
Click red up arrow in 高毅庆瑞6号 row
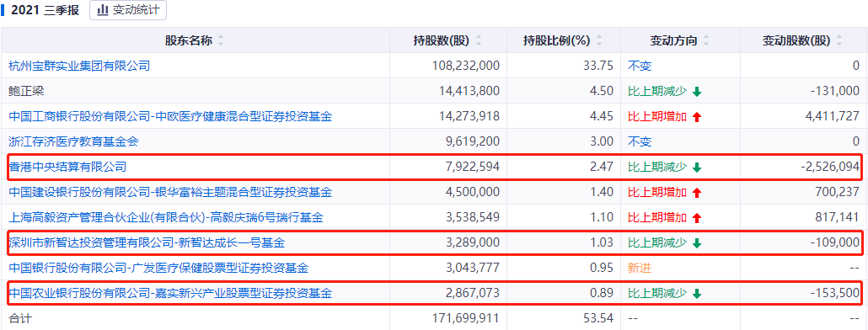[697, 218]
